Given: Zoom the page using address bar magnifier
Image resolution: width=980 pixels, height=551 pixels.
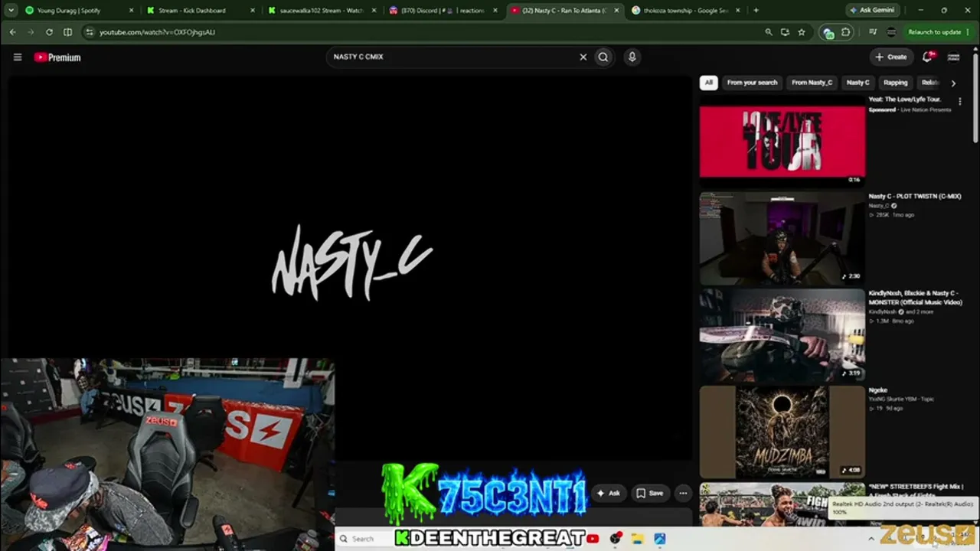Looking at the screenshot, I should 769,32.
